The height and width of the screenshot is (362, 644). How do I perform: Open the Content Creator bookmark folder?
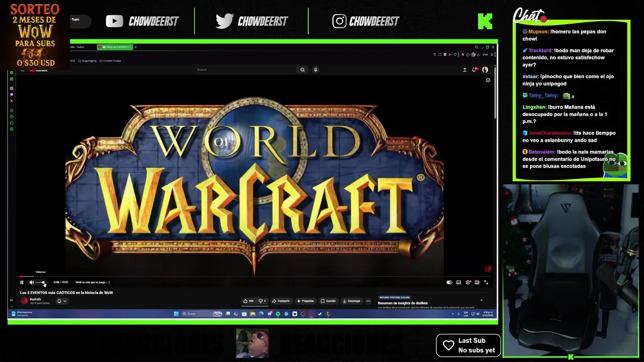point(111,61)
